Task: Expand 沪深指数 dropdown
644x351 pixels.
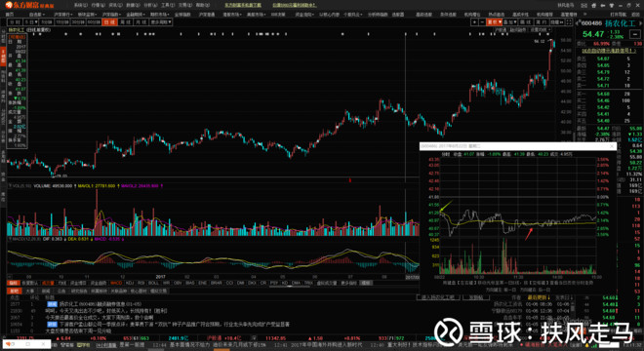Action: (111, 15)
